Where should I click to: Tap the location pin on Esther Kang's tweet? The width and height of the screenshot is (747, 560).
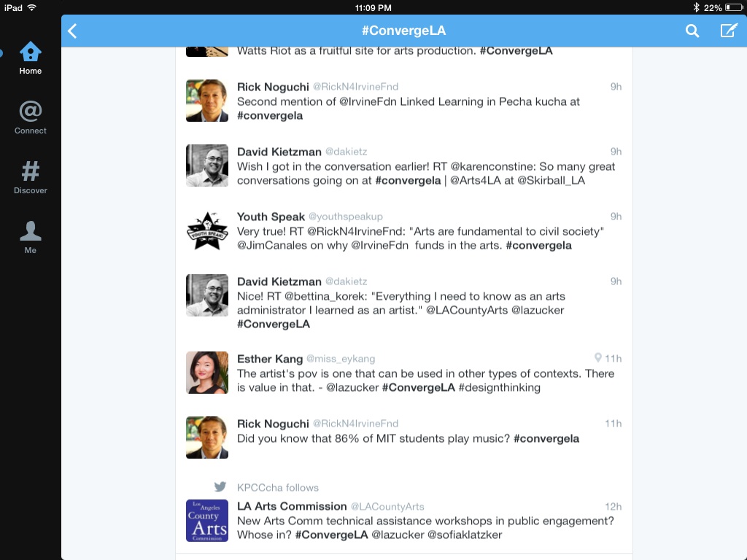598,357
